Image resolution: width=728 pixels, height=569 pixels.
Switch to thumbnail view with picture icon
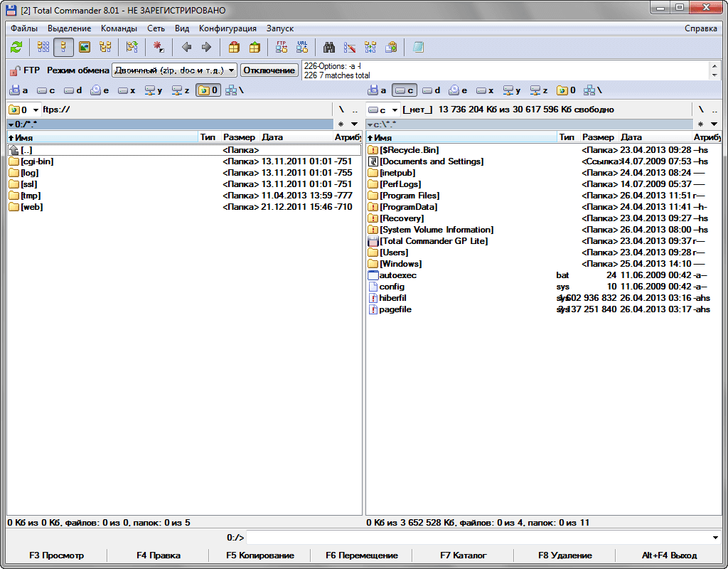(85, 47)
